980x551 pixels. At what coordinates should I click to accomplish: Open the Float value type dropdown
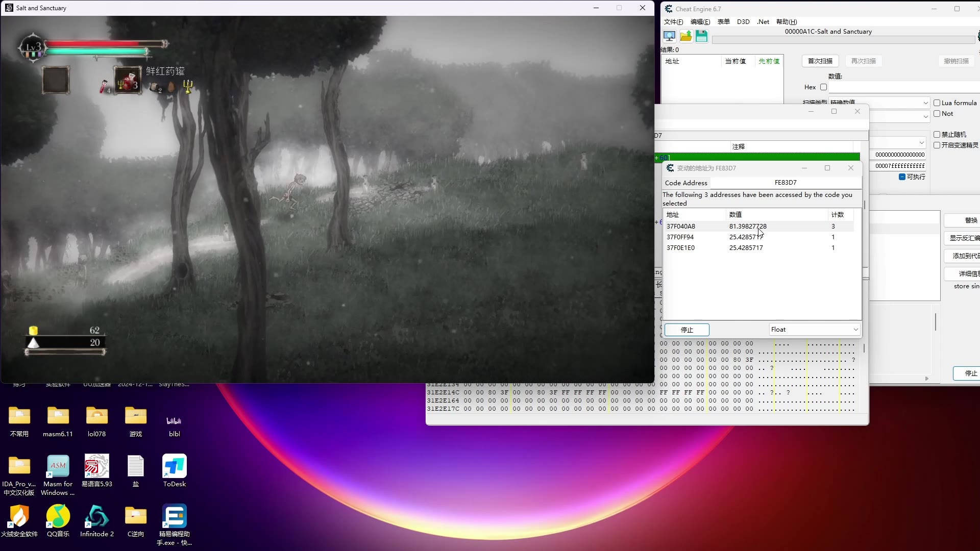(x=814, y=330)
